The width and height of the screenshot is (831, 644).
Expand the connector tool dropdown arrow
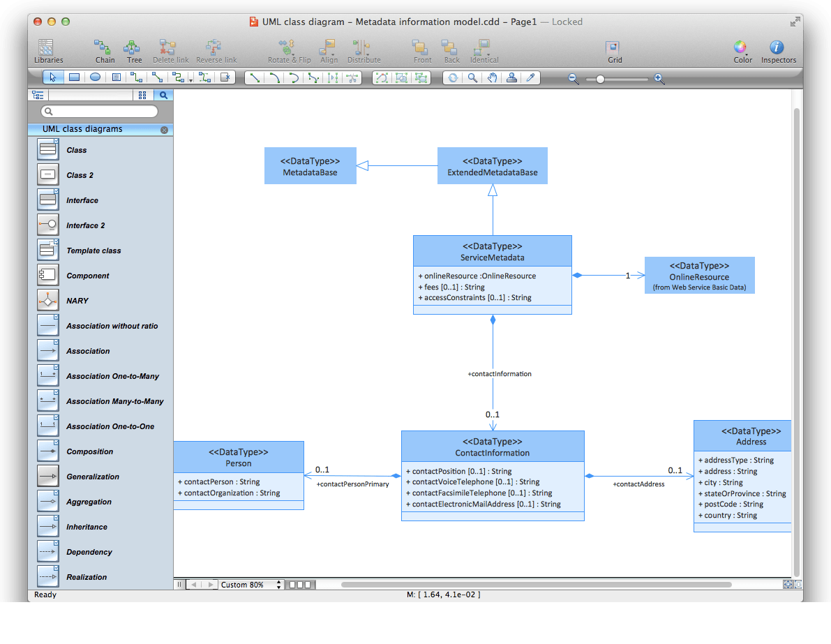coord(190,79)
